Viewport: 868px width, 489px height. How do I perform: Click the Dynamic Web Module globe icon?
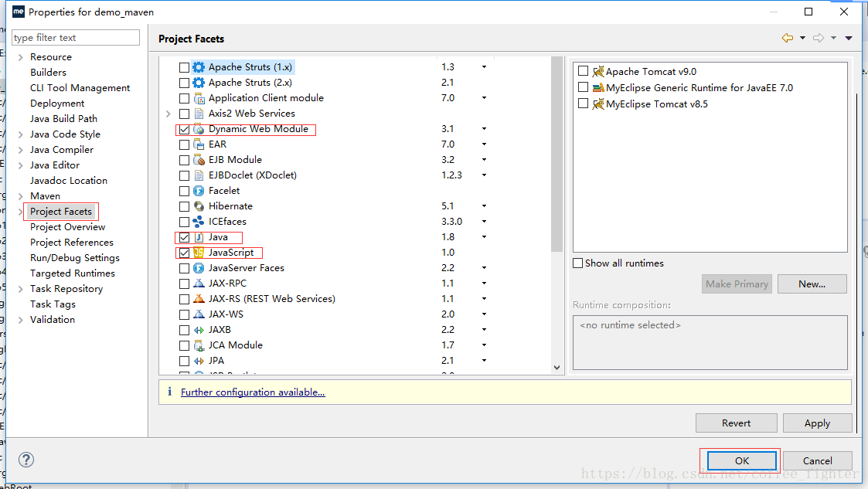point(199,129)
